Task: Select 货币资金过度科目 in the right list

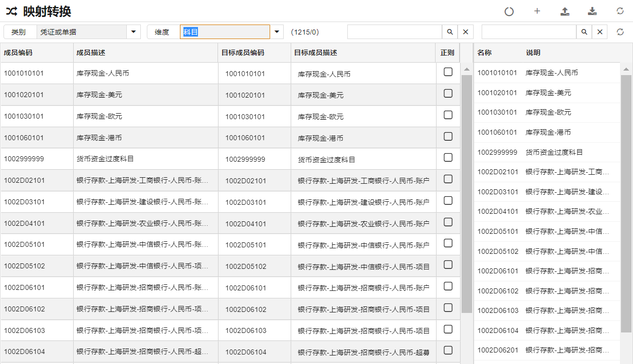Action: [x=554, y=152]
